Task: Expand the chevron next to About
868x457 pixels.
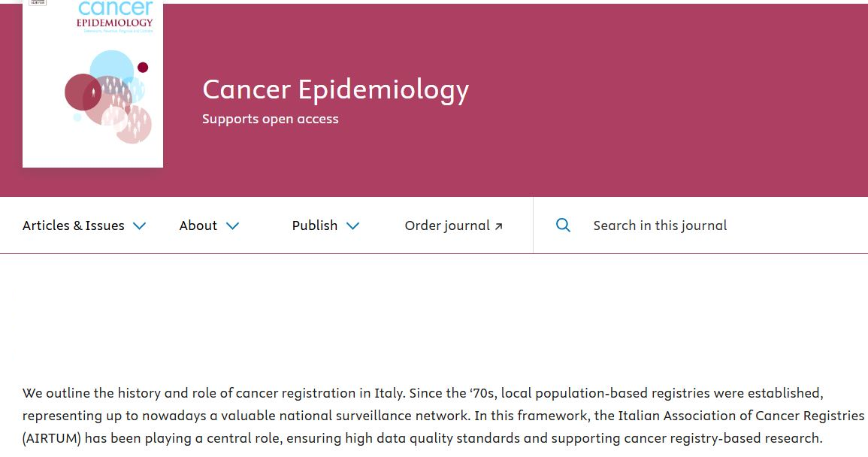Action: point(232,225)
